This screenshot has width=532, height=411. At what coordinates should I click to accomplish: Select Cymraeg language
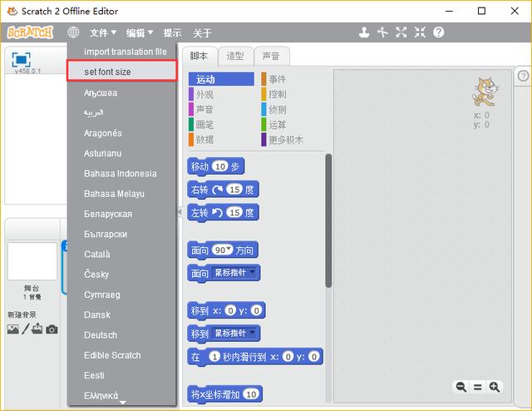(122, 295)
